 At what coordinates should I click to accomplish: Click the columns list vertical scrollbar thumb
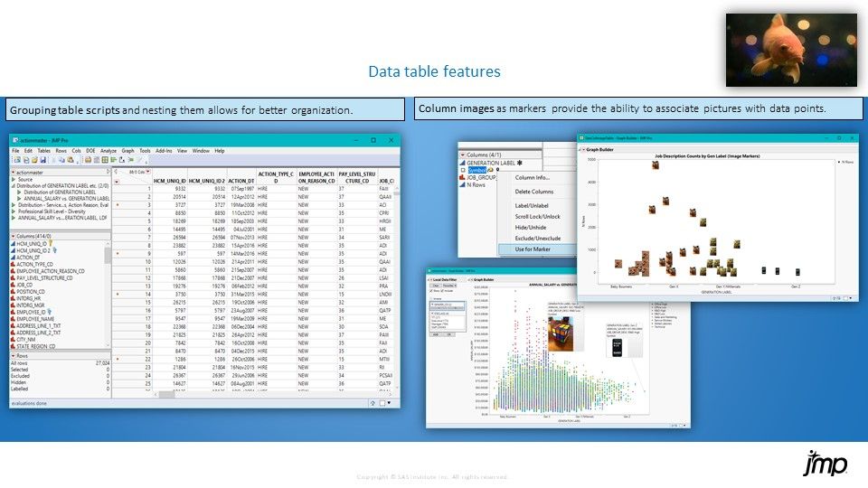[x=108, y=256]
